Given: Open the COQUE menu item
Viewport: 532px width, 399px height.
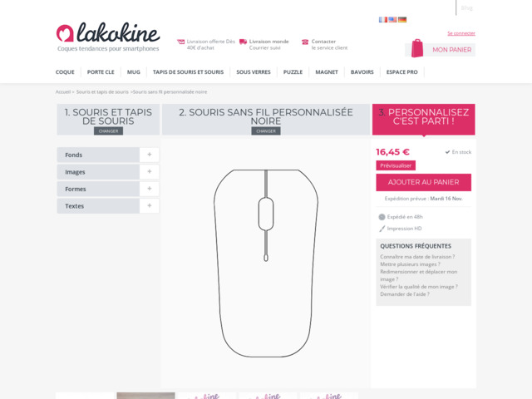Looking at the screenshot, I should coord(65,72).
